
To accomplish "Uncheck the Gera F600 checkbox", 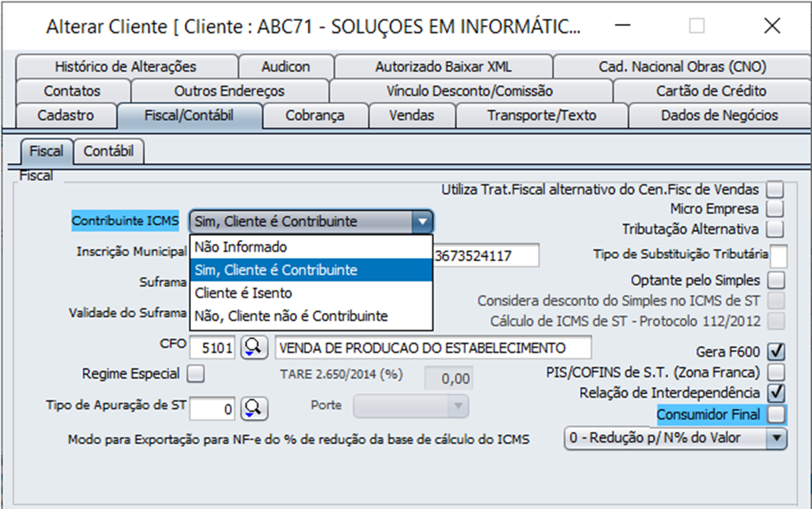I will pyautogui.click(x=775, y=351).
